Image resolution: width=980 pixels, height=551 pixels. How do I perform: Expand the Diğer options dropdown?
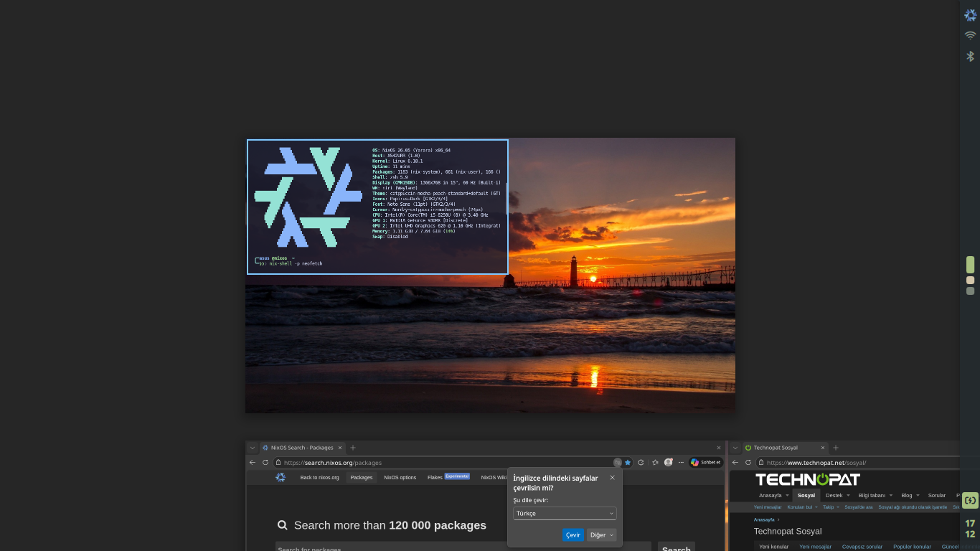click(x=601, y=535)
